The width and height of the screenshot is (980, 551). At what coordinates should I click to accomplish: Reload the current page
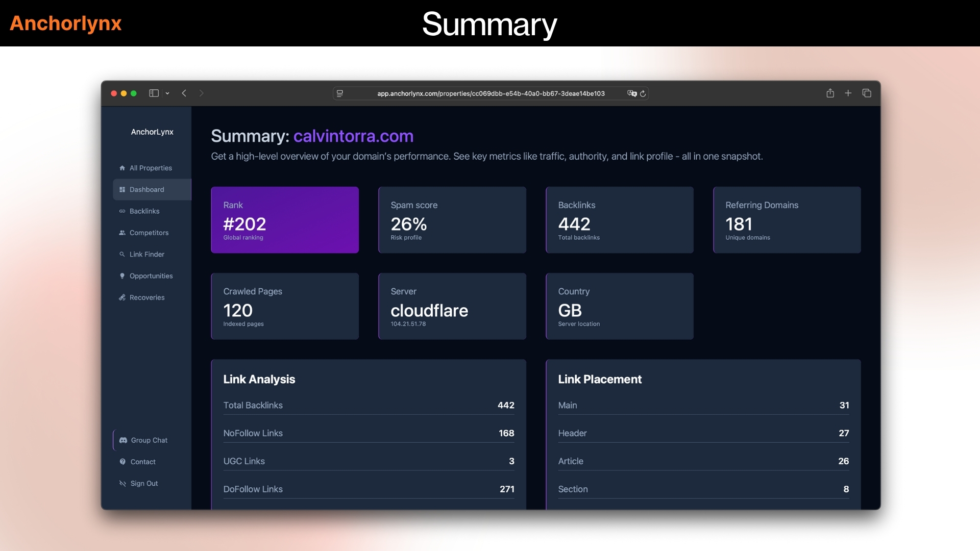tap(643, 94)
